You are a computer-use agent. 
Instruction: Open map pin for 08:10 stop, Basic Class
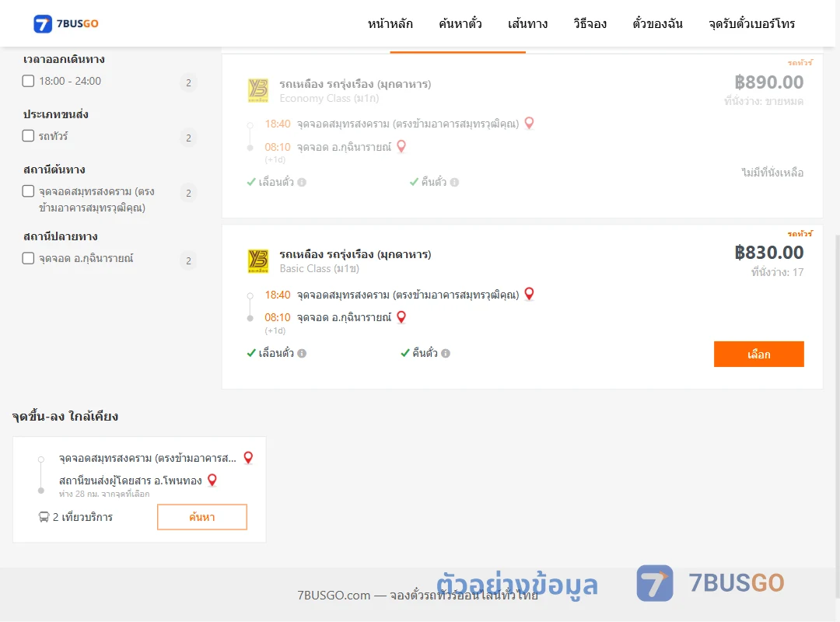coord(401,317)
